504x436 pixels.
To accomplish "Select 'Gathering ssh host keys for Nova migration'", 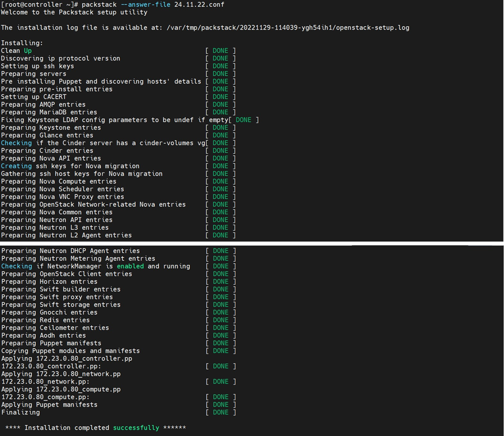I will 81,174.
